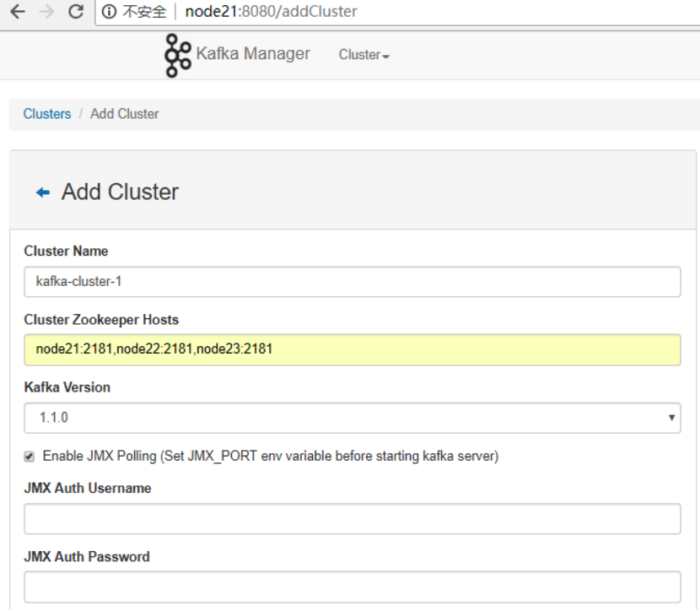The image size is (700, 611).
Task: Click the Kafka Manager logo icon
Action: [177, 56]
